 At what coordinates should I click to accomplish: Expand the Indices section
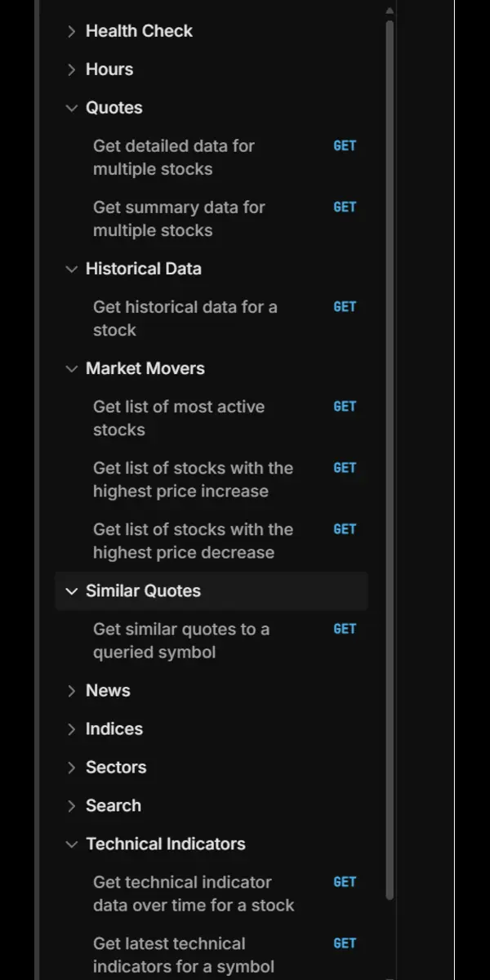[x=114, y=728]
